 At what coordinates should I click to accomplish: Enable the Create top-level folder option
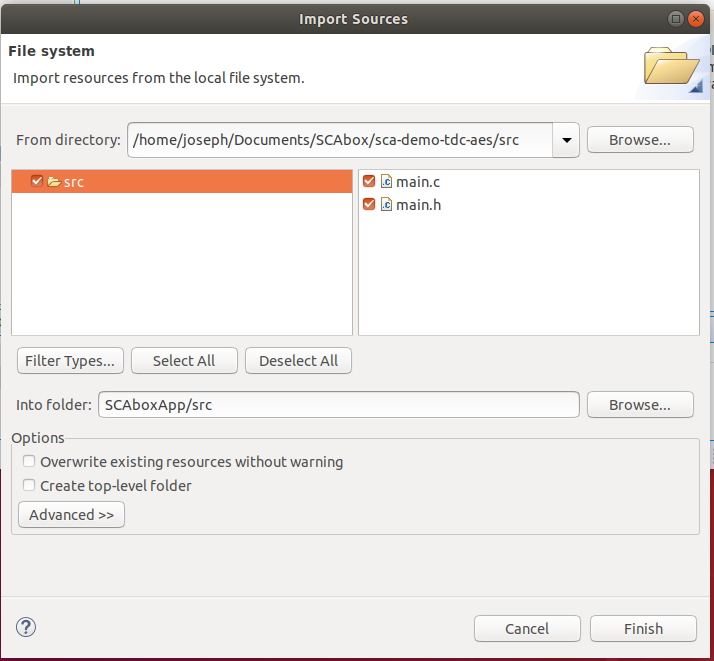coord(30,486)
